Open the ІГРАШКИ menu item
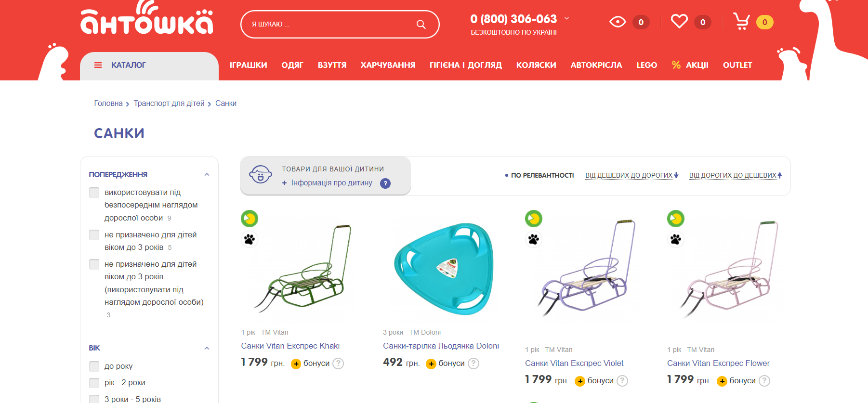 [248, 65]
